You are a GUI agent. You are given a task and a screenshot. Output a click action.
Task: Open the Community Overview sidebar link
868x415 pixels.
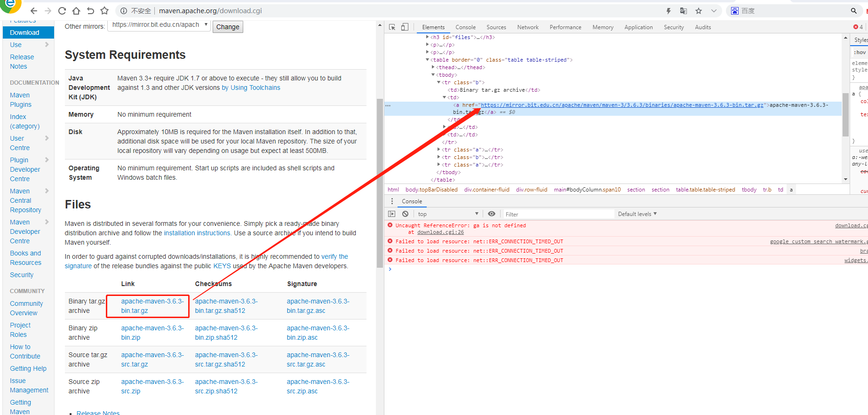coord(26,308)
